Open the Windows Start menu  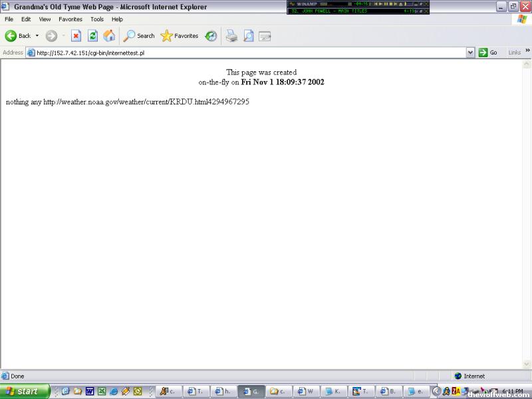(25, 392)
